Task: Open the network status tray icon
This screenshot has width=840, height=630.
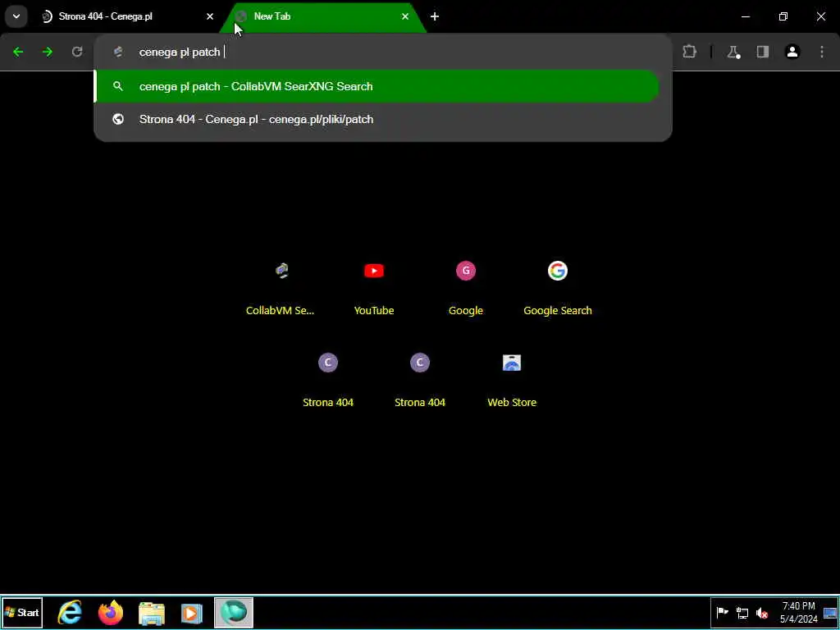Action: 742,612
